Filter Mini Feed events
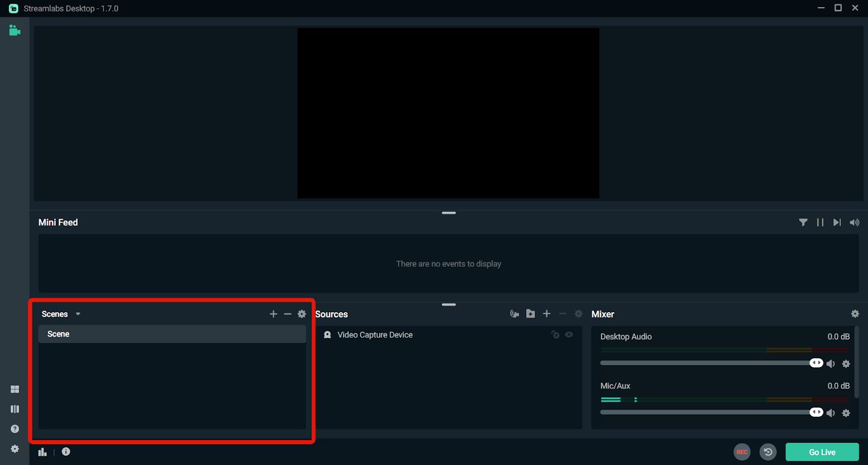 click(803, 222)
